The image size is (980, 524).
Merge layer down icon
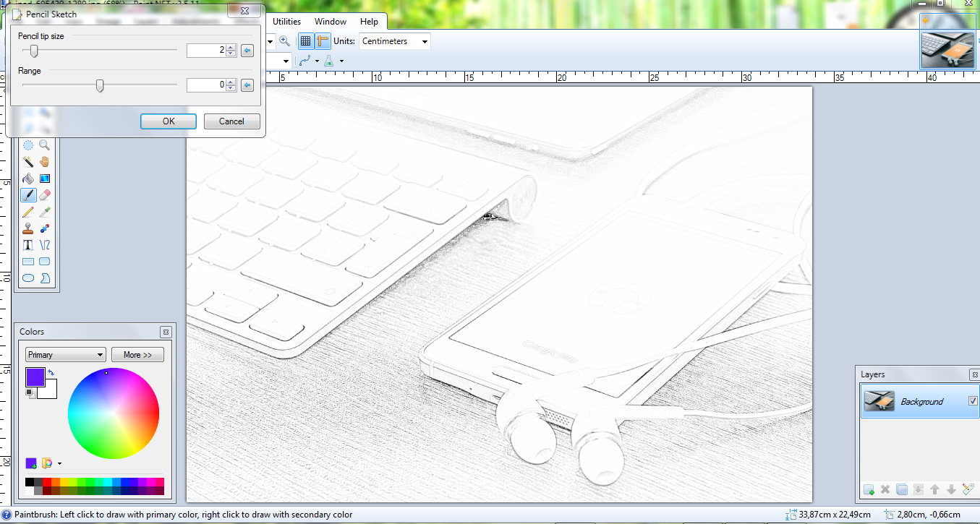(919, 490)
